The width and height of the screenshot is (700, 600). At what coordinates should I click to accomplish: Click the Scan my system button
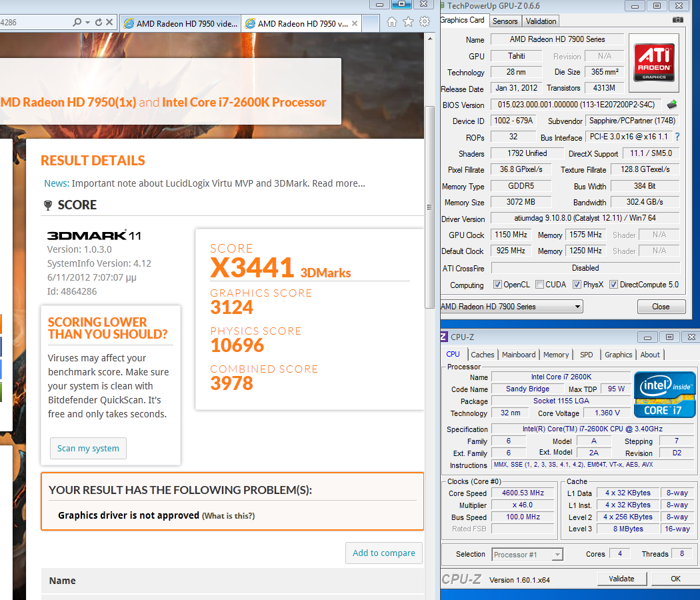coord(88,448)
